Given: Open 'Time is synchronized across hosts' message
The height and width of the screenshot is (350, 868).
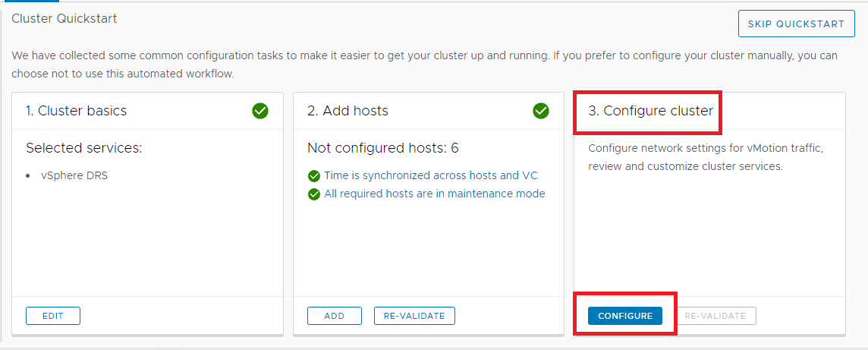Looking at the screenshot, I should pos(431,175).
